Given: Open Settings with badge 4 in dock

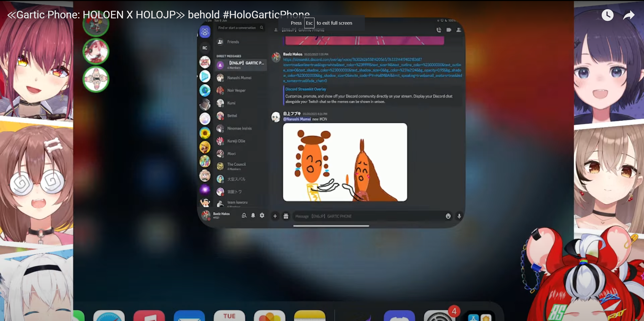Looking at the screenshot, I should point(439,316).
